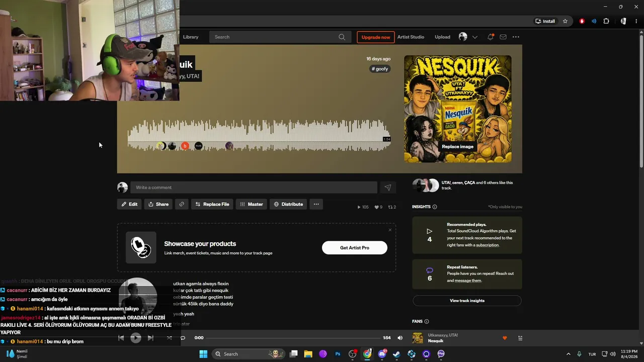Click the # goofy tag
This screenshot has width=644, height=362.
pos(380,69)
